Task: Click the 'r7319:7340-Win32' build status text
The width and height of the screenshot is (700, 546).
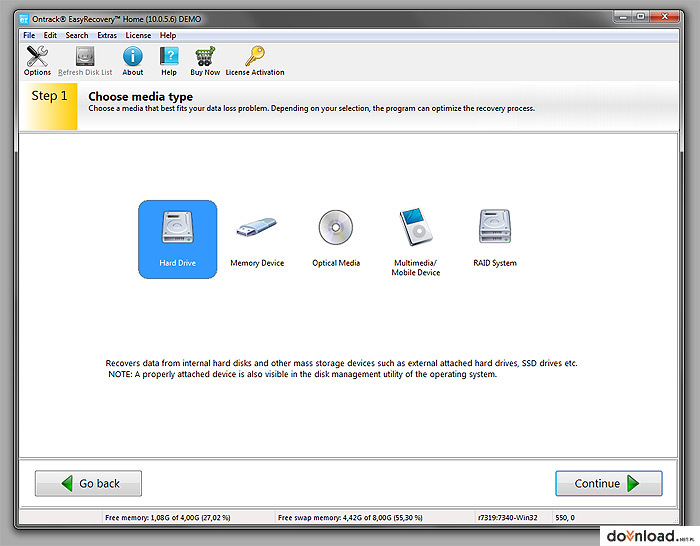Action: coord(508,518)
